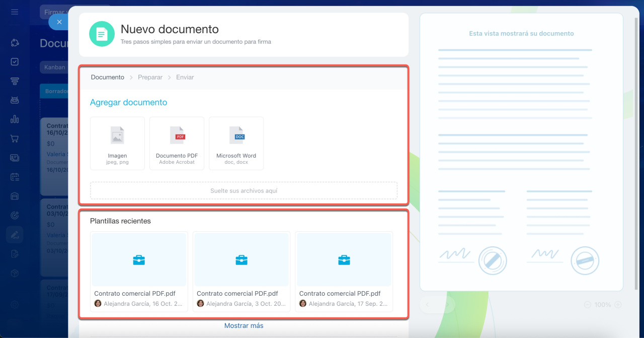The height and width of the screenshot is (338, 644).
Task: Click the Mostrar más link
Action: (244, 326)
